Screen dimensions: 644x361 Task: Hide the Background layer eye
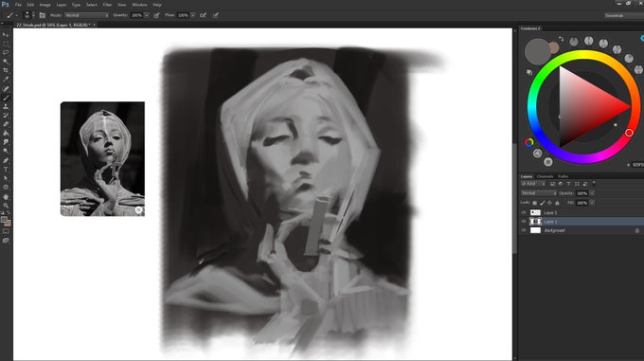click(523, 230)
